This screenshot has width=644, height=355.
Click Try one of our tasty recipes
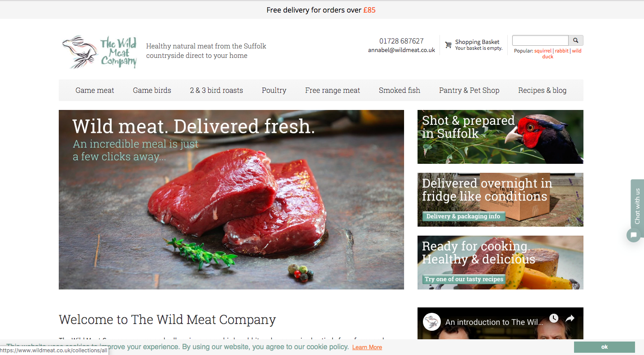click(464, 279)
